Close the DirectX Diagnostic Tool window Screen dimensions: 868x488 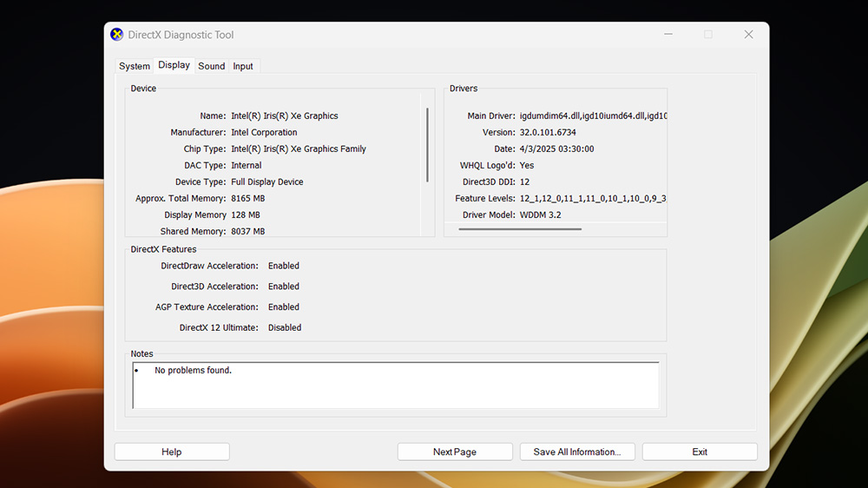tap(748, 35)
